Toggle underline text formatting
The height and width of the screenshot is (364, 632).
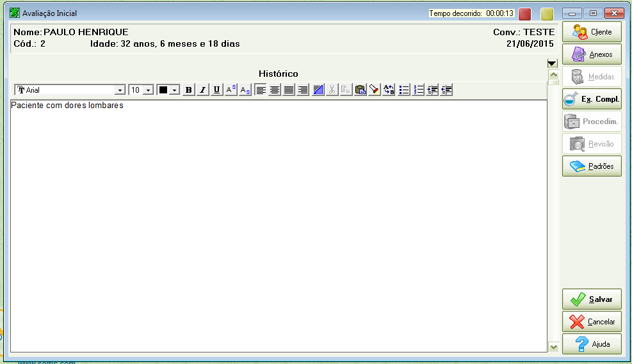(217, 90)
